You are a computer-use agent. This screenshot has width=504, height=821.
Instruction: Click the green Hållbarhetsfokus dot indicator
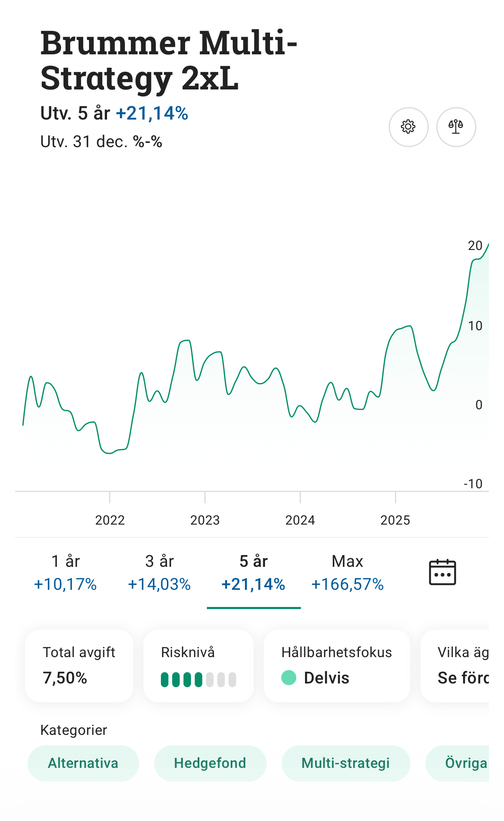(x=289, y=678)
